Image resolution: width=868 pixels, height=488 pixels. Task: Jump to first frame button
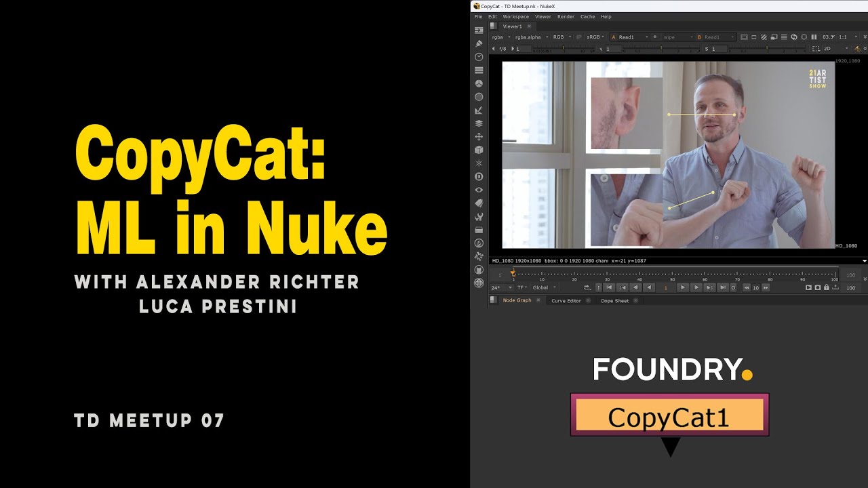tap(609, 287)
